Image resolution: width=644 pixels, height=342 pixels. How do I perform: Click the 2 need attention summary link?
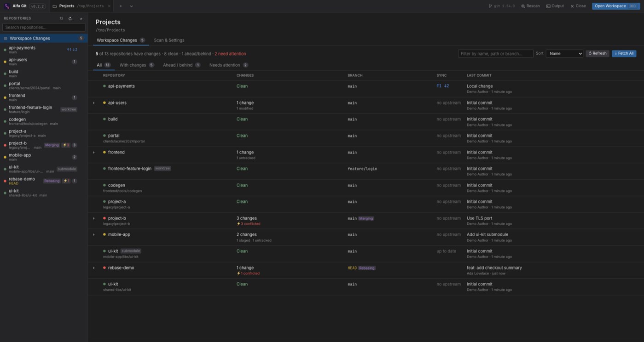230,54
